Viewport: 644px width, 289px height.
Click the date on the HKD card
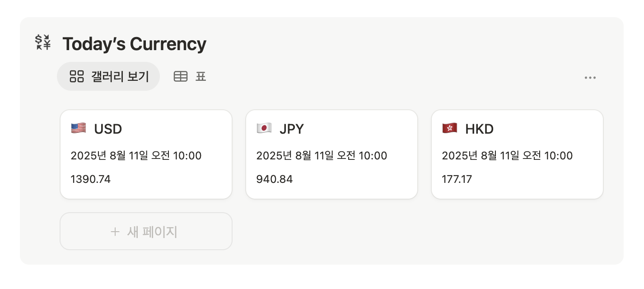point(507,156)
